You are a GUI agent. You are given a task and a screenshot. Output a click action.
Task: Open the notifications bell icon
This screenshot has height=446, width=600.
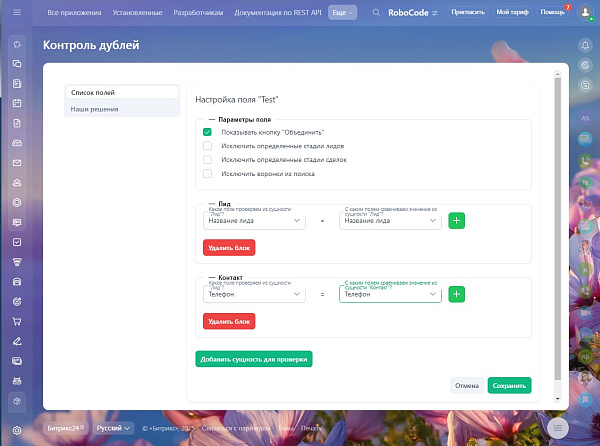point(585,46)
